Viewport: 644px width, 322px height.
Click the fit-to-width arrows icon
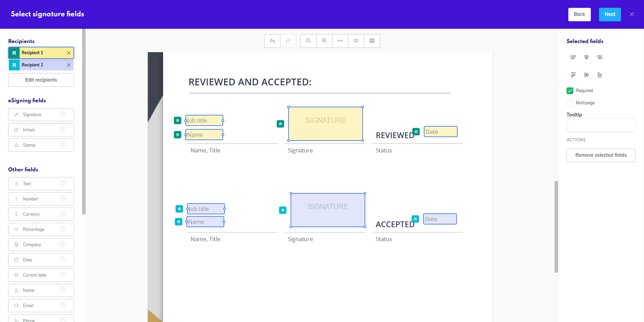[340, 41]
